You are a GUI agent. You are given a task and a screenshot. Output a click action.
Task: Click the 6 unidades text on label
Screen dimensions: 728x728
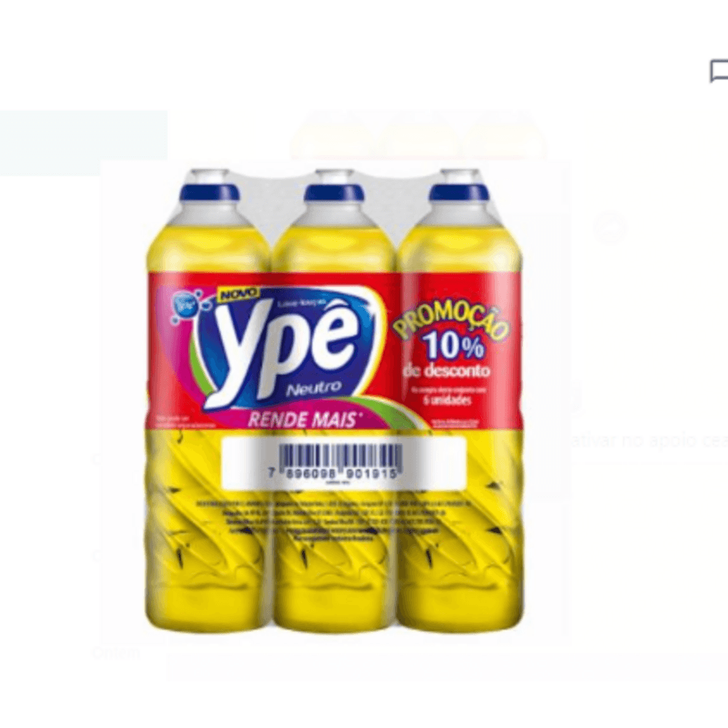tap(440, 400)
